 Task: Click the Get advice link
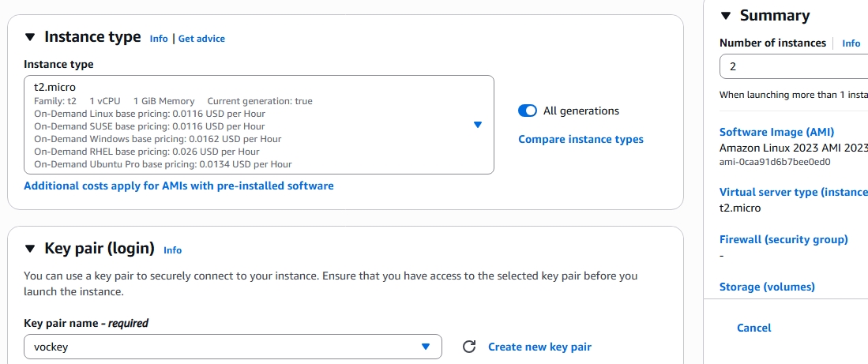pyautogui.click(x=201, y=39)
